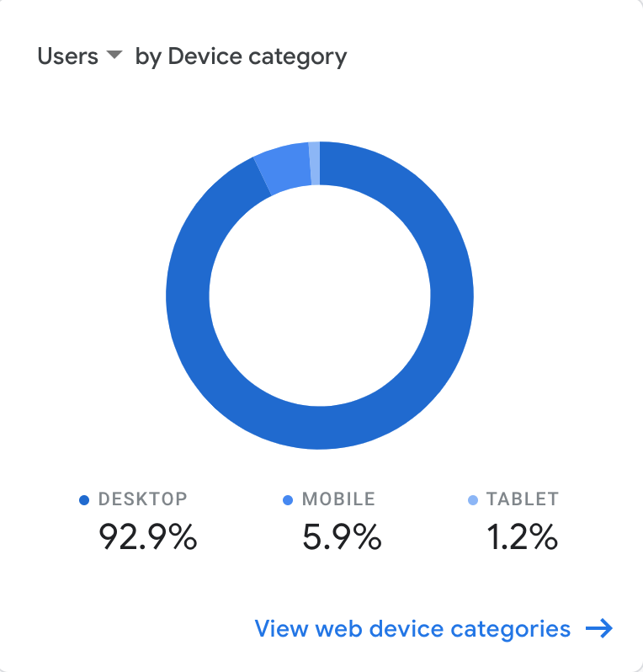Click the Desktop legend color dot
The width and height of the screenshot is (643, 672).
(84, 499)
